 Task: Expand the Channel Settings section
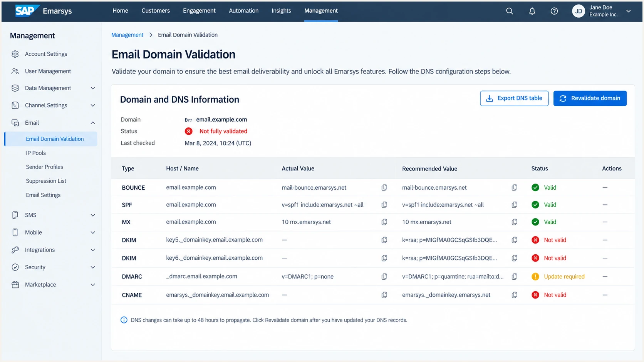coord(93,105)
